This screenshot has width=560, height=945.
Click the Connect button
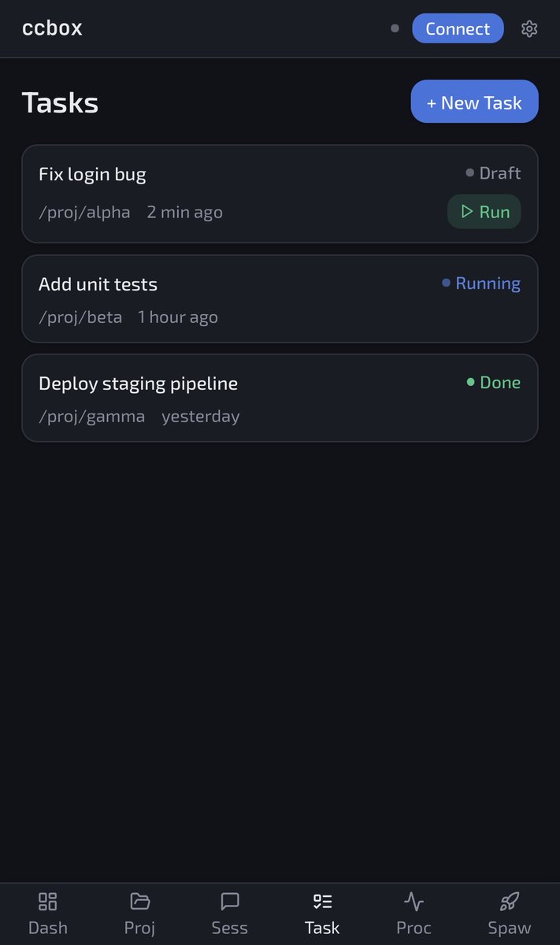pyautogui.click(x=458, y=28)
